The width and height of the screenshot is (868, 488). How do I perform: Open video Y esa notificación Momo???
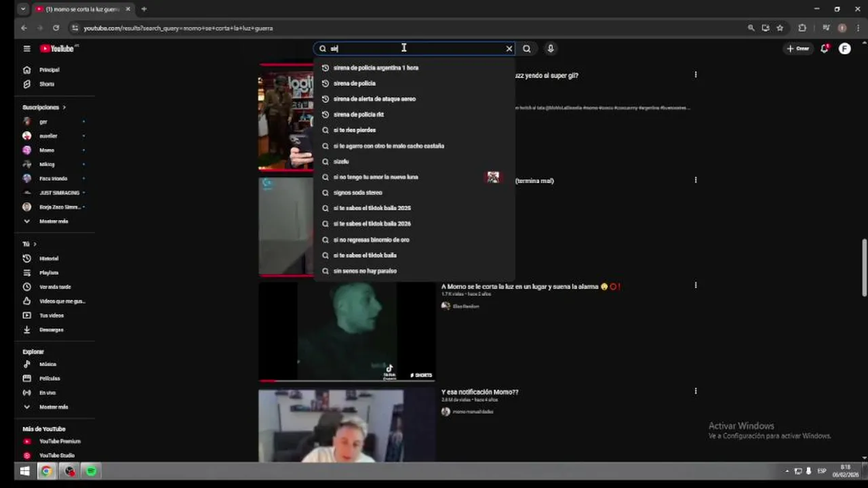(x=479, y=392)
